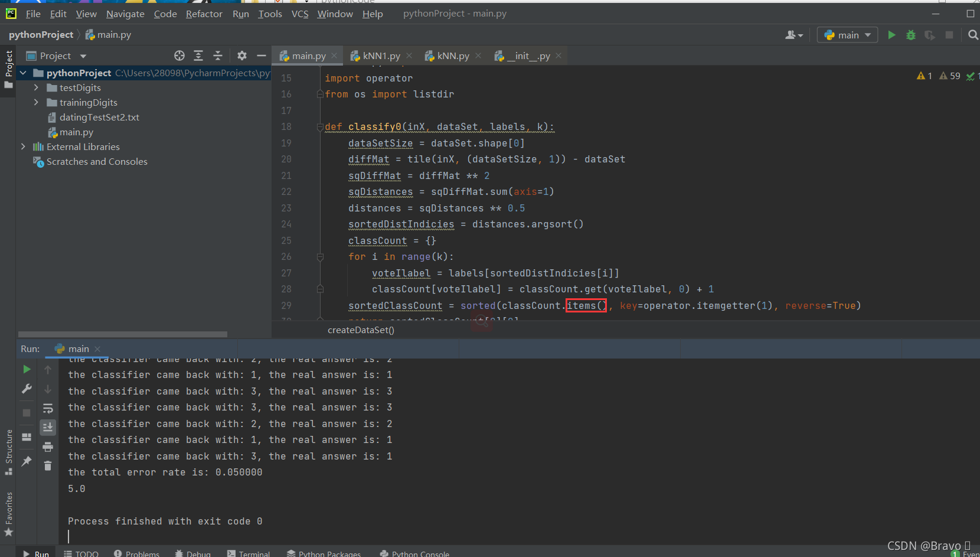Collapse all in the Project panel
This screenshot has width=980, height=557.
[218, 56]
